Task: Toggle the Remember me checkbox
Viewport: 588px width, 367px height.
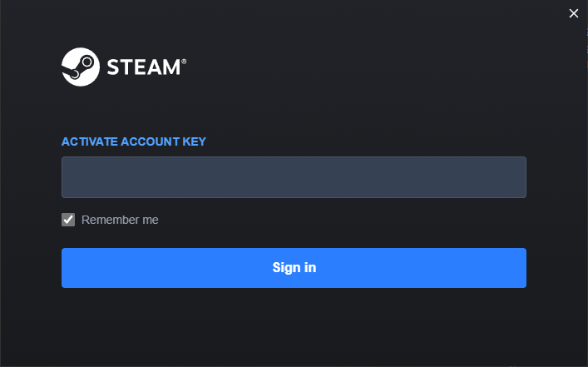Action: pos(68,220)
